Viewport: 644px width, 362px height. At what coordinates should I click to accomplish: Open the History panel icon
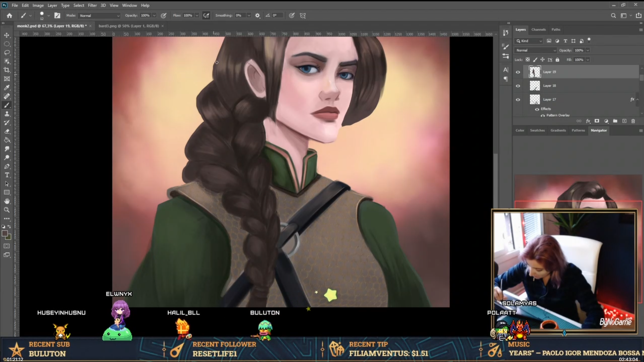point(506,33)
